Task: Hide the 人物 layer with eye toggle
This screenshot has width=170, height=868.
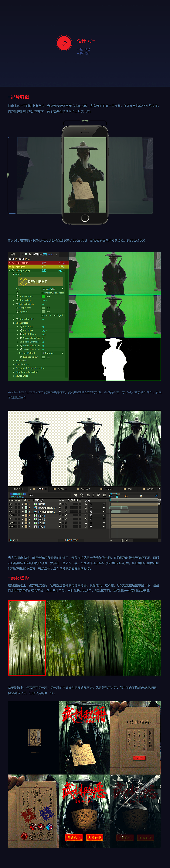Action: click(10, 523)
